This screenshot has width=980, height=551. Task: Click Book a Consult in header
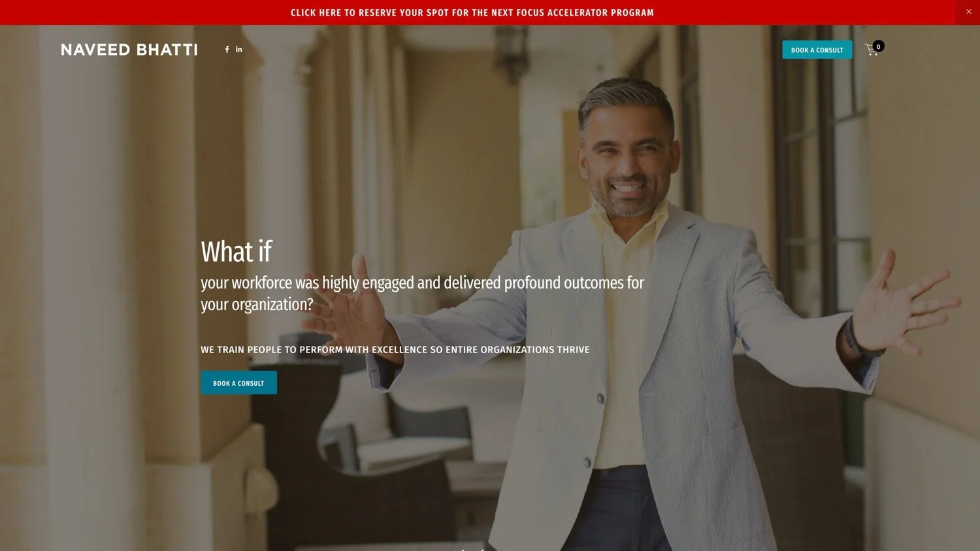[x=817, y=50]
